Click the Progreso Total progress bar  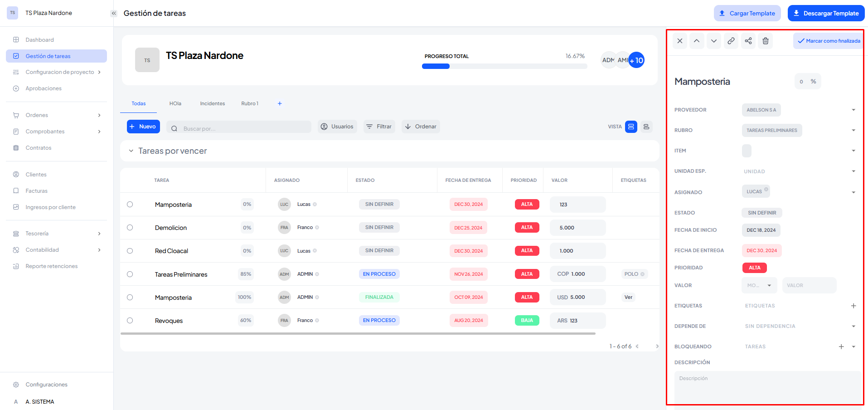coord(504,66)
